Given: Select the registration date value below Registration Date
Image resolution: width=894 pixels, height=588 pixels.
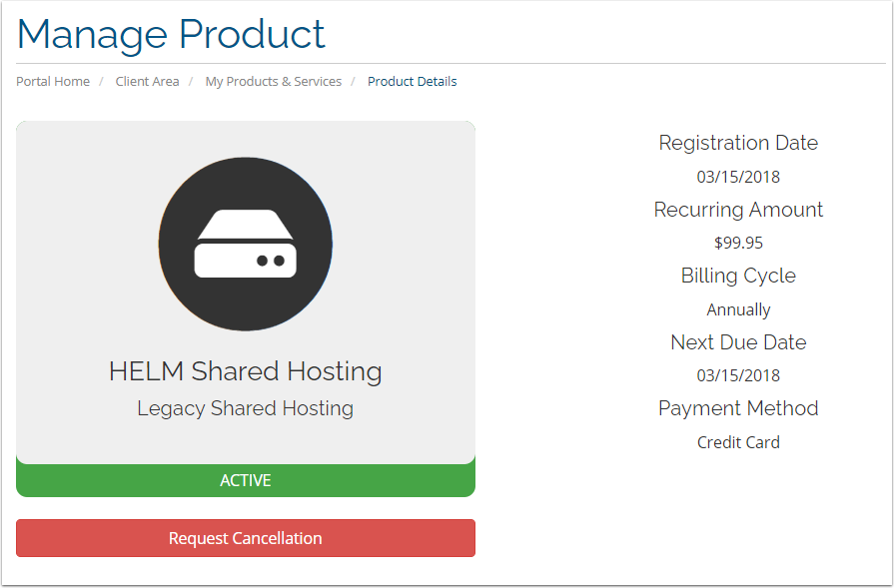Looking at the screenshot, I should coord(738,177).
